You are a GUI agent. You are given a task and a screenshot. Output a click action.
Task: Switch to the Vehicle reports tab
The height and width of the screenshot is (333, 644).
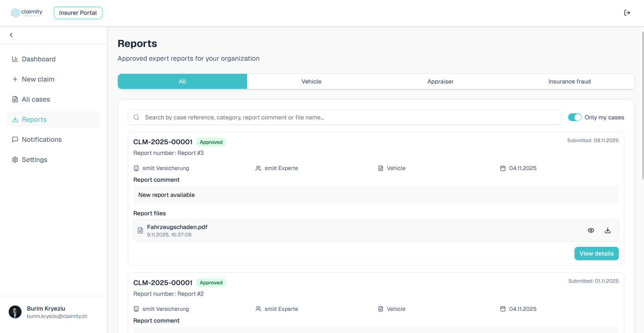(311, 81)
